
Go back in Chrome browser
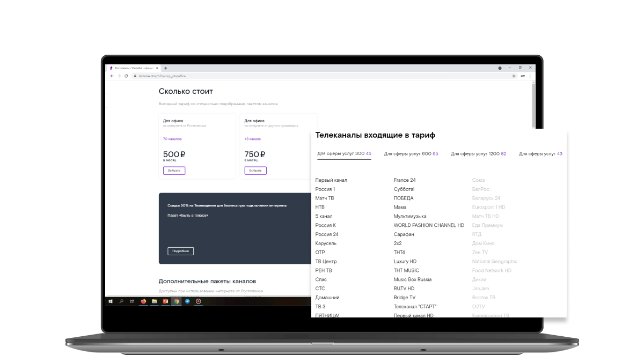pos(112,76)
